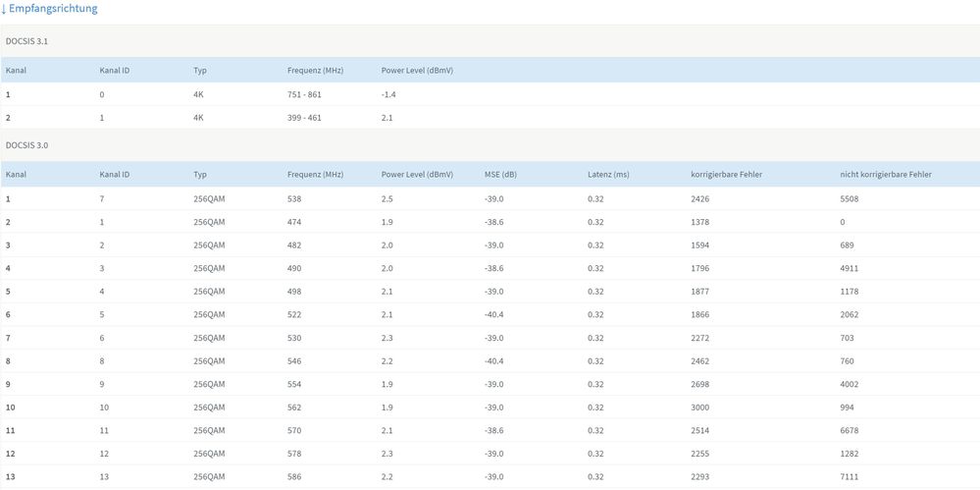This screenshot has width=980, height=490.
Task: Select the frequency range 751 - 861
Action: click(304, 94)
